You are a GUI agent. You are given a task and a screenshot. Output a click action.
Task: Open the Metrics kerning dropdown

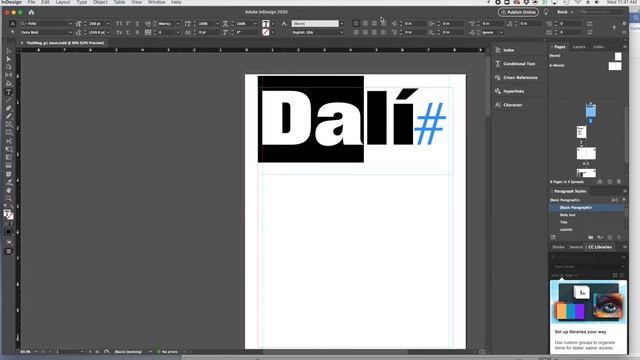point(178,24)
